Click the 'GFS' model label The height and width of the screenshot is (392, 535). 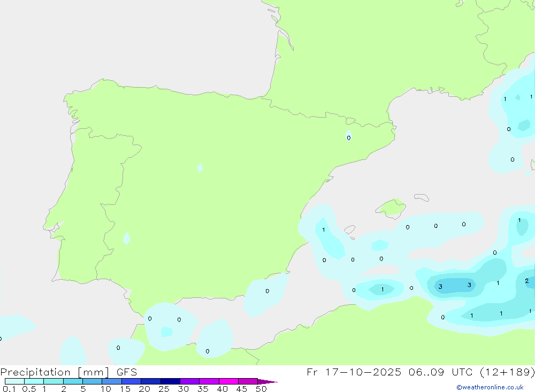coord(127,372)
